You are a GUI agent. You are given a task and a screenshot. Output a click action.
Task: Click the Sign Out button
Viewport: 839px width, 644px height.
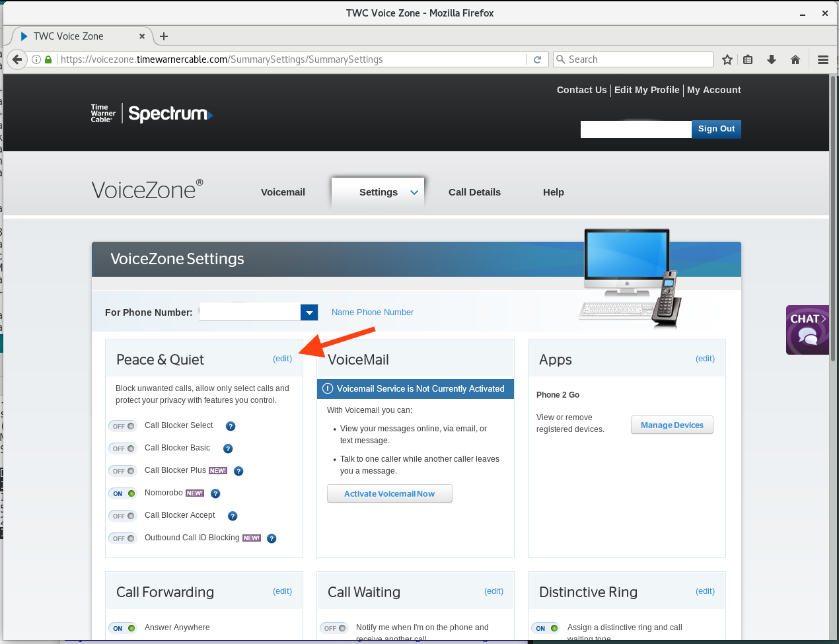click(x=716, y=129)
